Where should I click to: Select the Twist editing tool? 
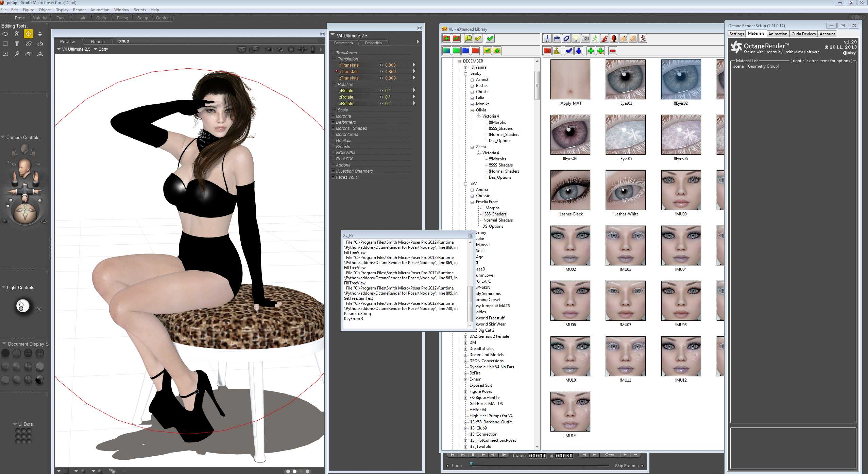click(x=17, y=34)
